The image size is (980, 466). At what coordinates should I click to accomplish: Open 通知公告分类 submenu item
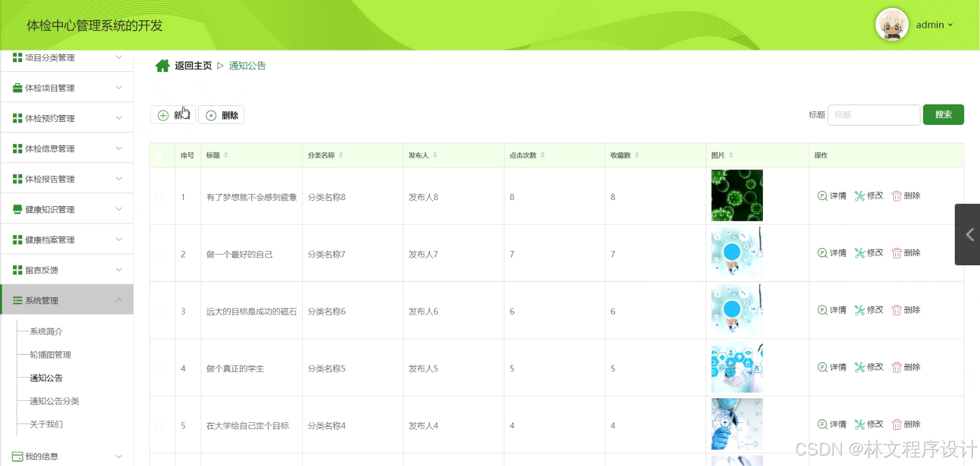point(55,401)
